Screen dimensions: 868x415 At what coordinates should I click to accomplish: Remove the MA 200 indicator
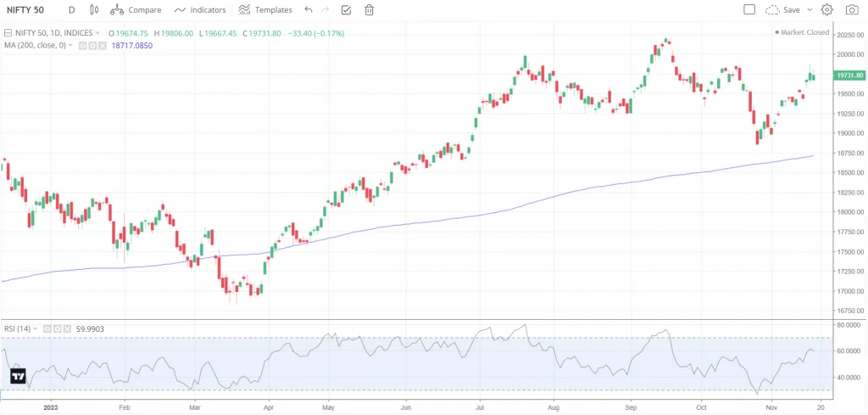(103, 46)
